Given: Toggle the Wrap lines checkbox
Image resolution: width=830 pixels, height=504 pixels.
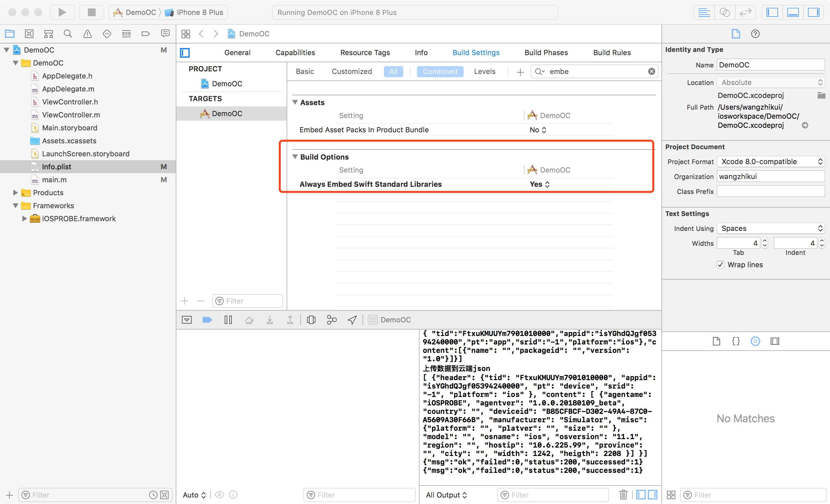Looking at the screenshot, I should [x=720, y=265].
